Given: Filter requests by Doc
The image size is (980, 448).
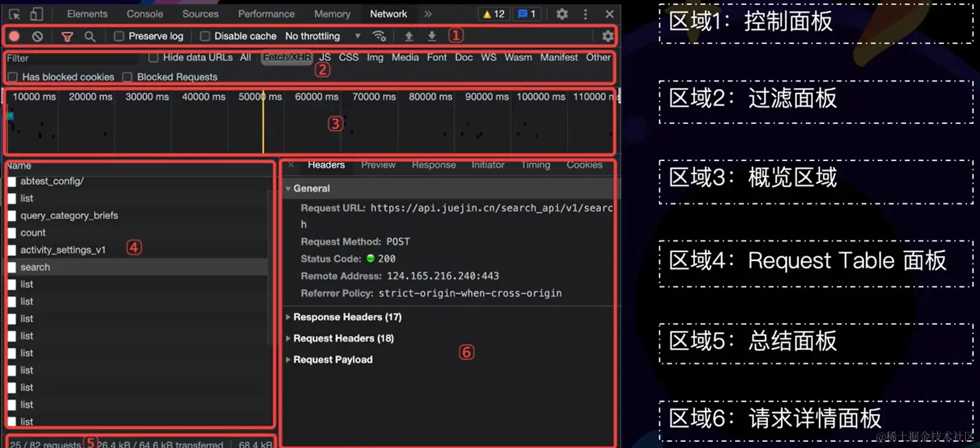Looking at the screenshot, I should click(463, 57).
